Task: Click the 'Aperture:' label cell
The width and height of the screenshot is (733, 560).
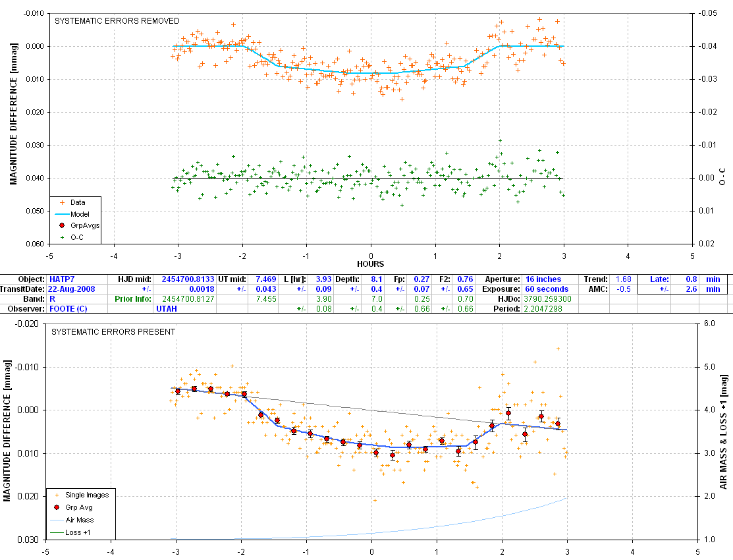Action: click(x=502, y=279)
